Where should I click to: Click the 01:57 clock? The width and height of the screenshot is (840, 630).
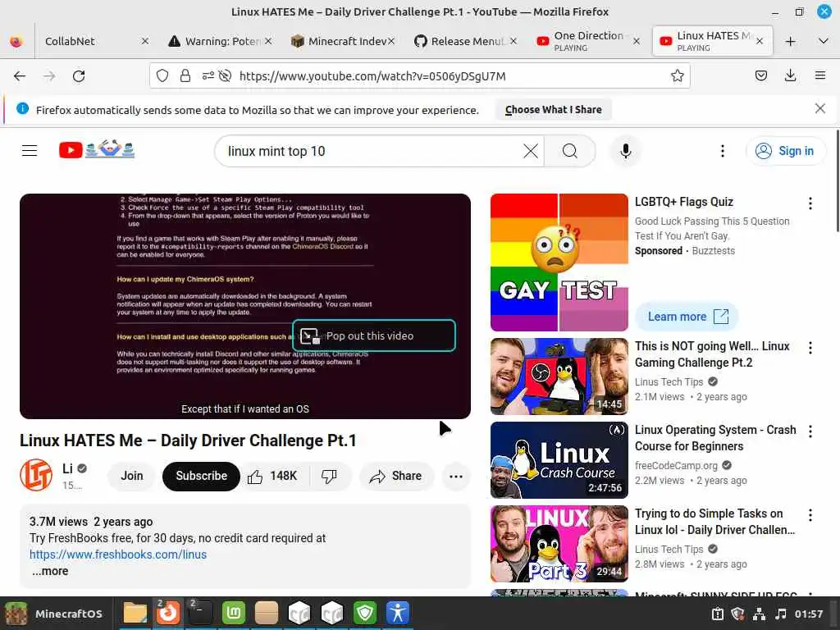[808, 614]
